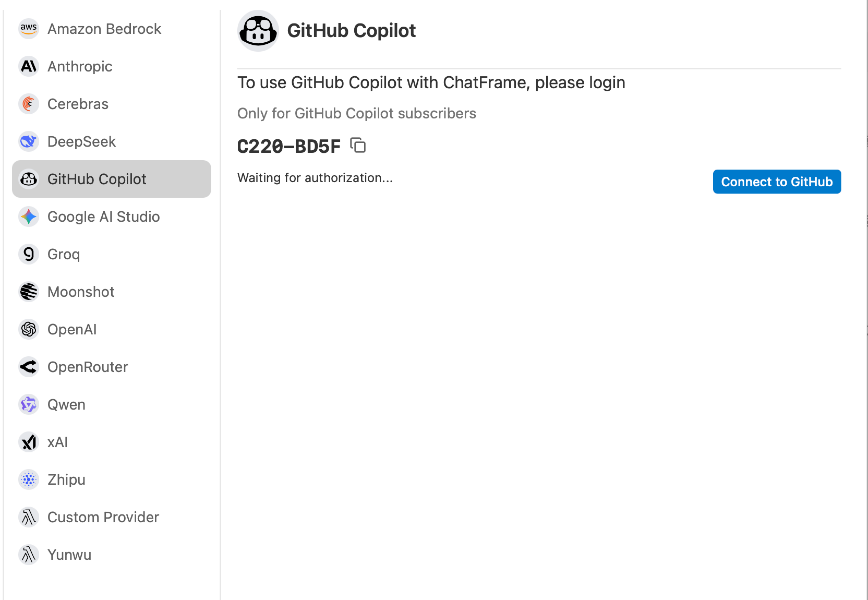Screen dimensions: 868x600
Task: Open the Groq provider settings
Action: (63, 254)
